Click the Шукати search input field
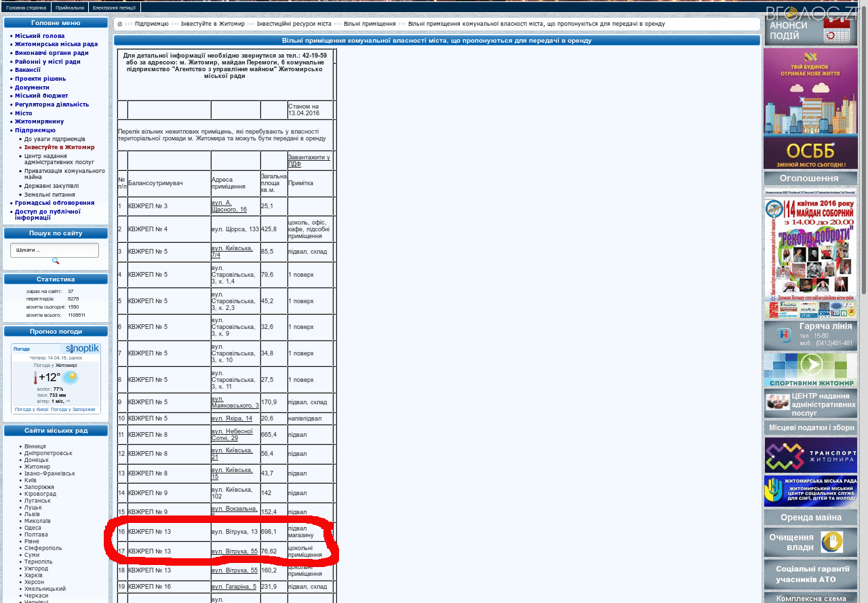 [x=54, y=250]
